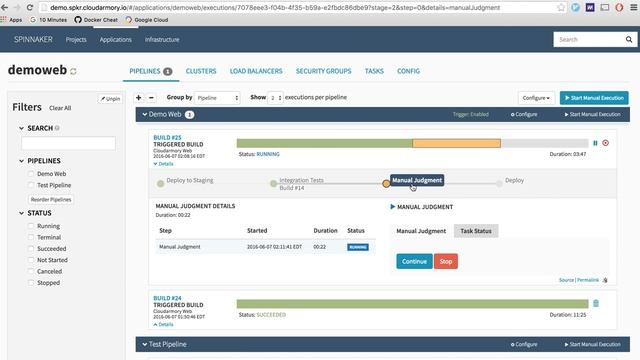Click the search help icon in Filters
The height and width of the screenshot is (360, 640).
point(57,128)
